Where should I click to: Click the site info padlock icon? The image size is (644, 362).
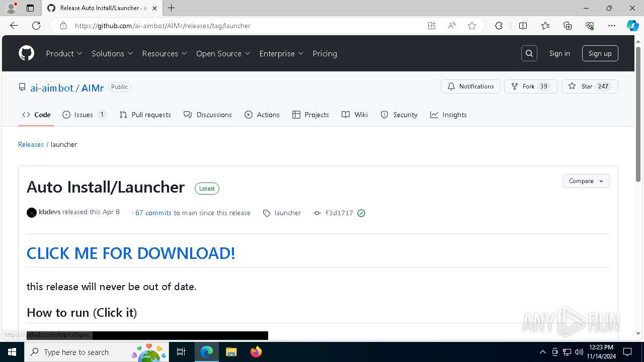point(63,26)
